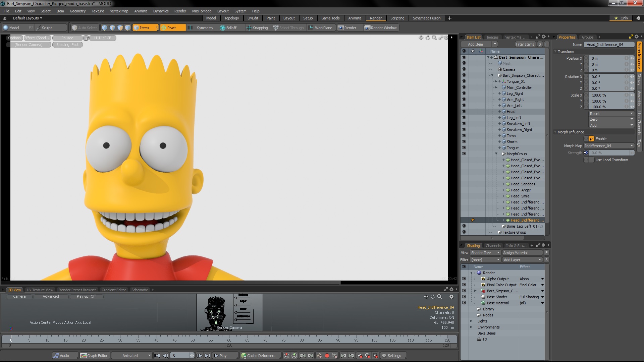Open the Render Window button

point(380,28)
